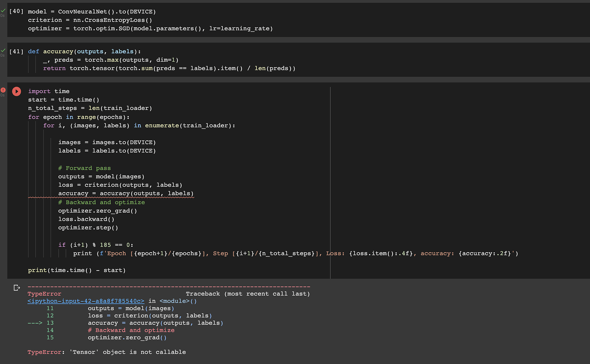
Task: Click the '# Forward pass' comment
Action: (x=84, y=168)
